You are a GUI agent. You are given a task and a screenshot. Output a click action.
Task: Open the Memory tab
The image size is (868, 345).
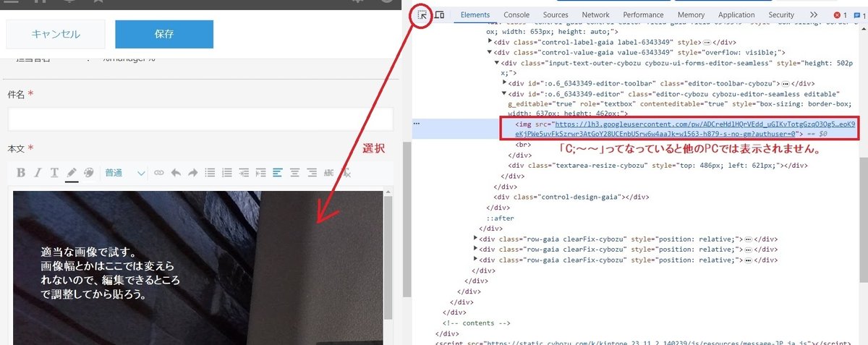click(x=691, y=15)
